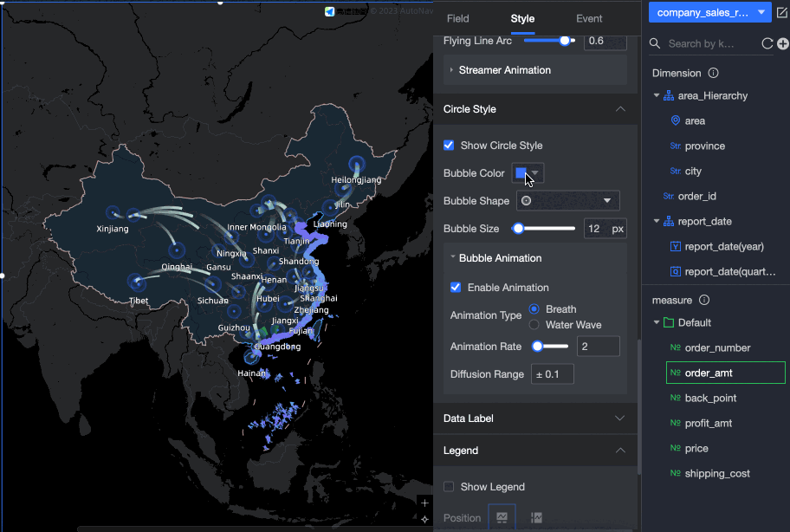Click the measure info icon

point(704,300)
